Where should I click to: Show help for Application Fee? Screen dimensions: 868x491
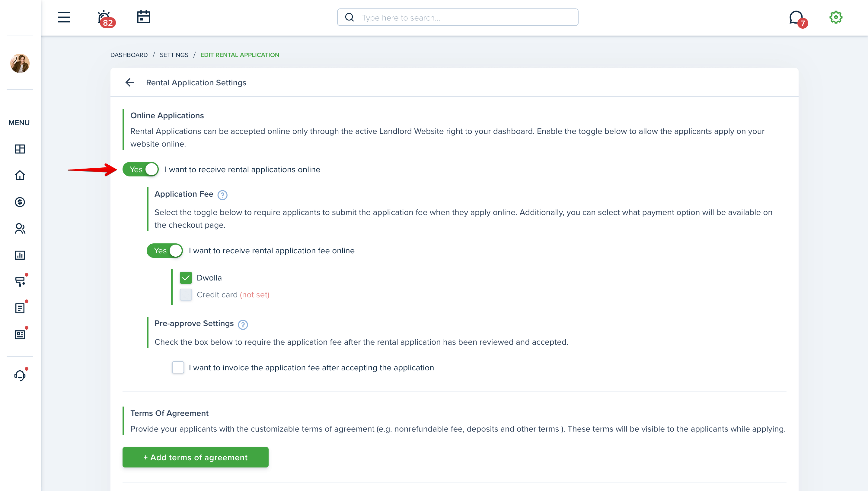[x=222, y=195]
